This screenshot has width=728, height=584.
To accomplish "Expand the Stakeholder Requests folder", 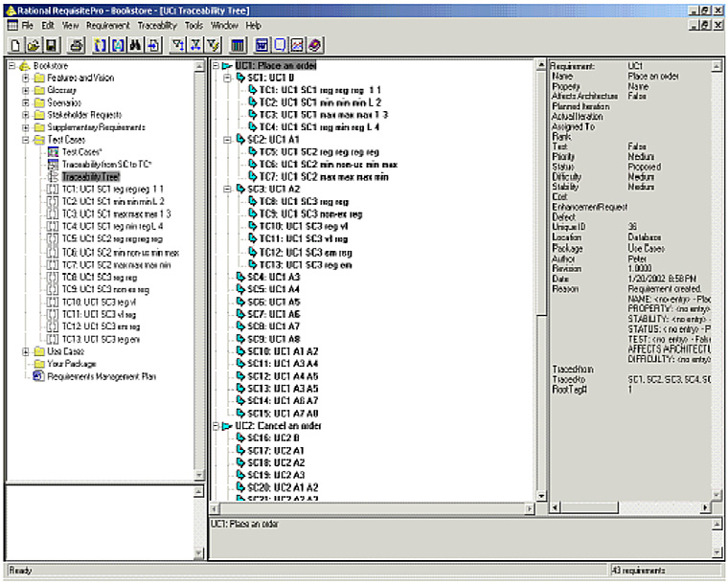I will pos(26,115).
